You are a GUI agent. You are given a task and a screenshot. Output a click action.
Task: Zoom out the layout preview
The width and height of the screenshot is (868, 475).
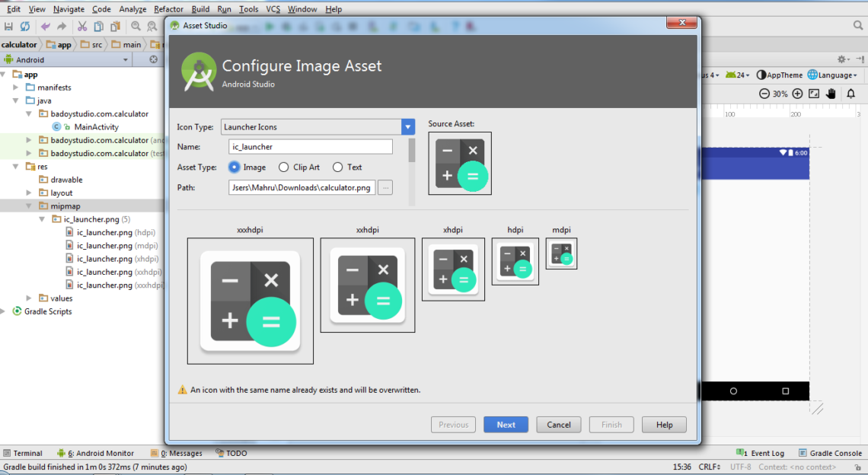click(764, 94)
